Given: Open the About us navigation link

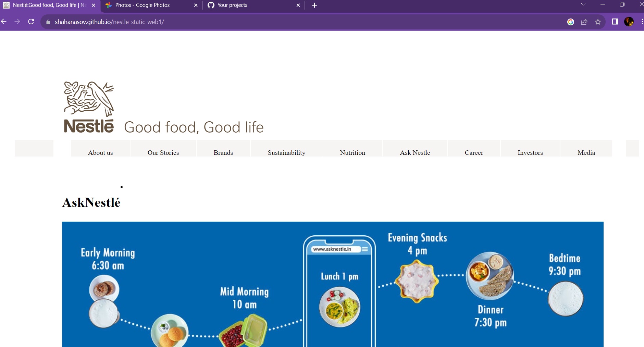Looking at the screenshot, I should (100, 153).
